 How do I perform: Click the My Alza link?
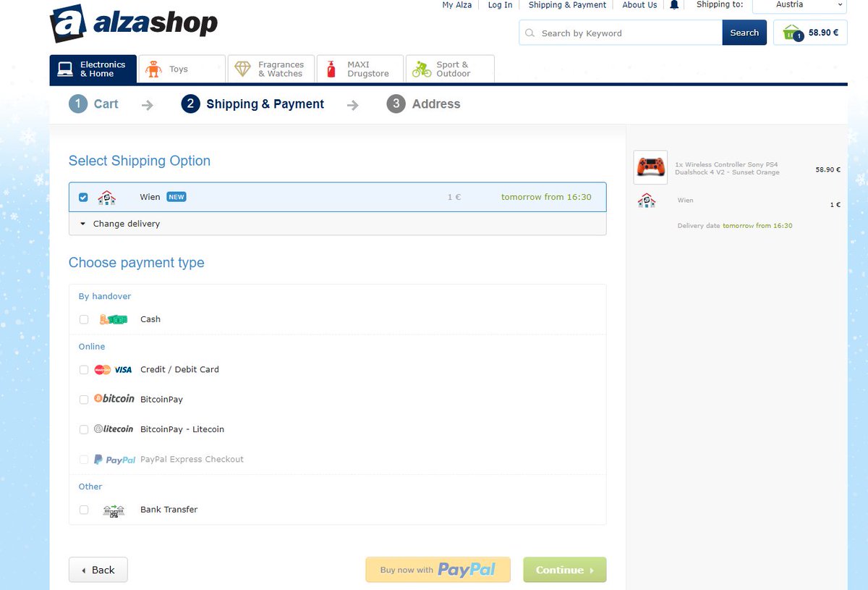click(457, 5)
